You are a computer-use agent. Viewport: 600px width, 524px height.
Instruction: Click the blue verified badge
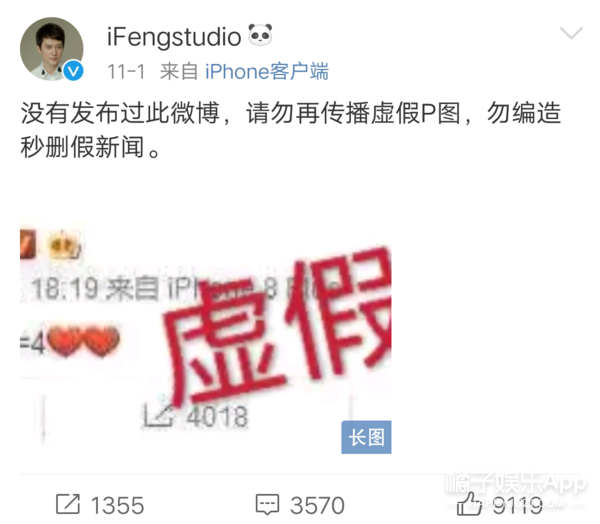pos(73,70)
